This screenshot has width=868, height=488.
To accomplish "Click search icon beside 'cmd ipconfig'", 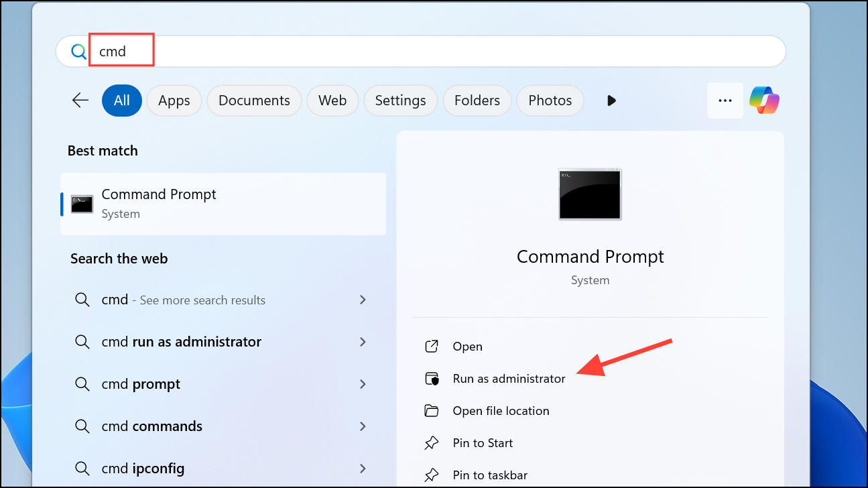I will point(82,469).
